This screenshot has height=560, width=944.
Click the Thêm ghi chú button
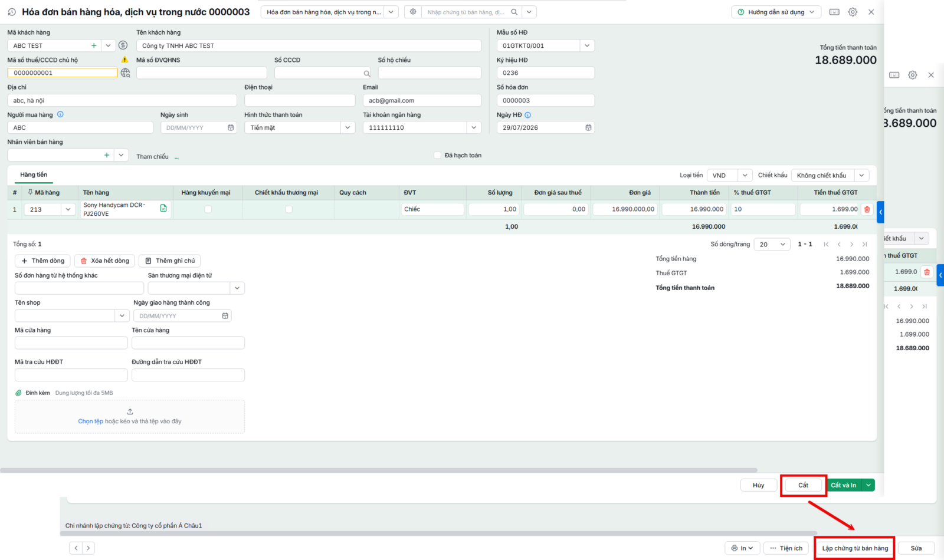pyautogui.click(x=170, y=261)
